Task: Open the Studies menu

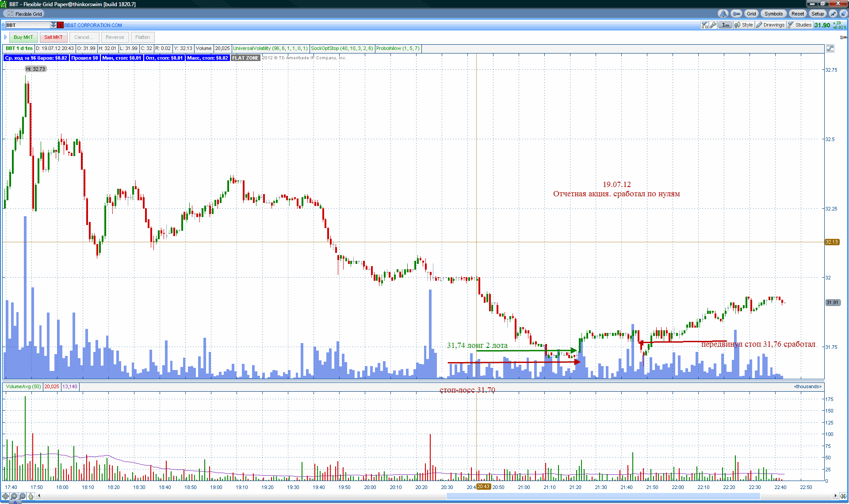Action: pos(799,25)
